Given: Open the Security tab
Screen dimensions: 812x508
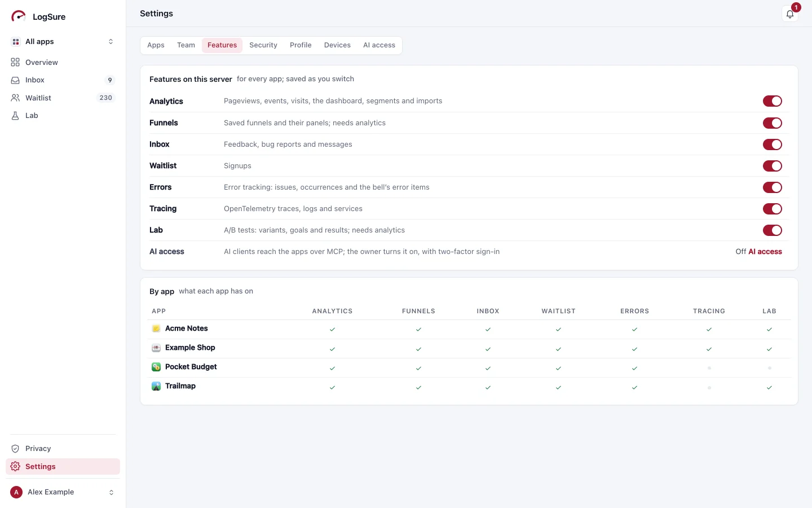Looking at the screenshot, I should (263, 45).
